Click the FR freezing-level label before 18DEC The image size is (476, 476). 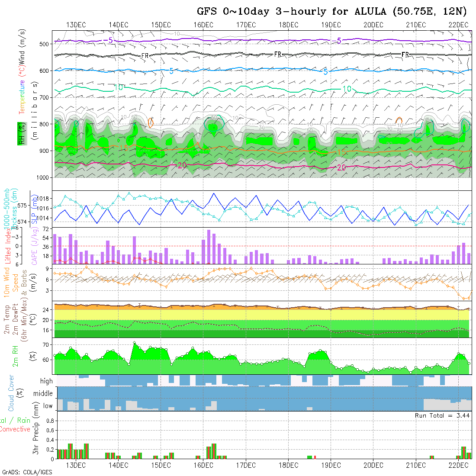(278, 54)
